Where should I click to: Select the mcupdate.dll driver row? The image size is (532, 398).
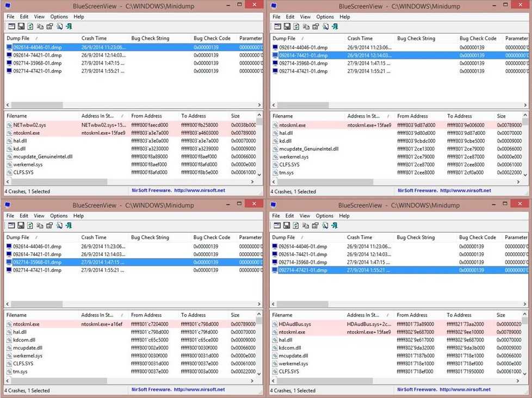(28, 347)
